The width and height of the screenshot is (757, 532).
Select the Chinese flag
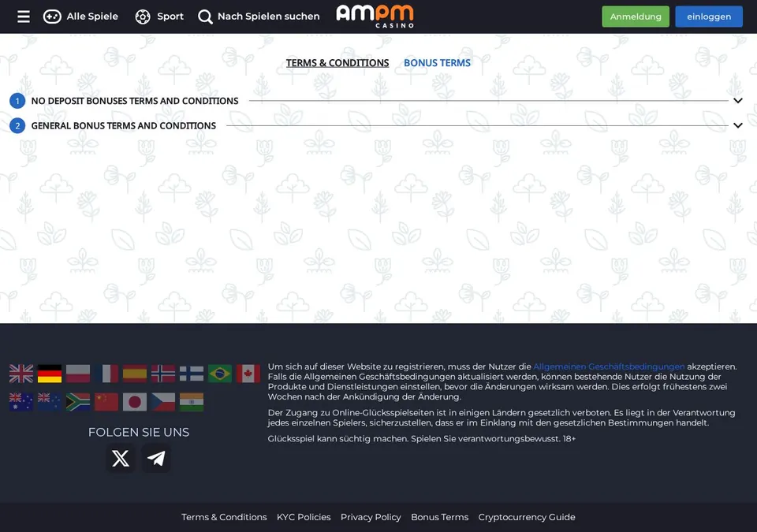(106, 402)
